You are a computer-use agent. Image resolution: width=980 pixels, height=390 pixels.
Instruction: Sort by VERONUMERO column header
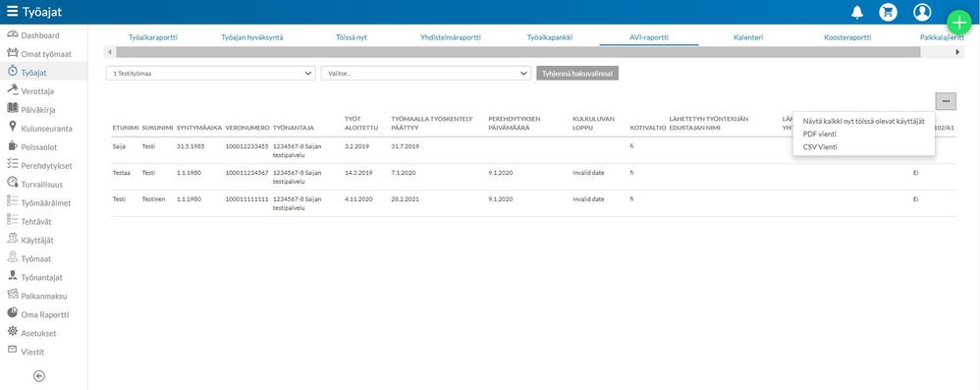tap(247, 128)
